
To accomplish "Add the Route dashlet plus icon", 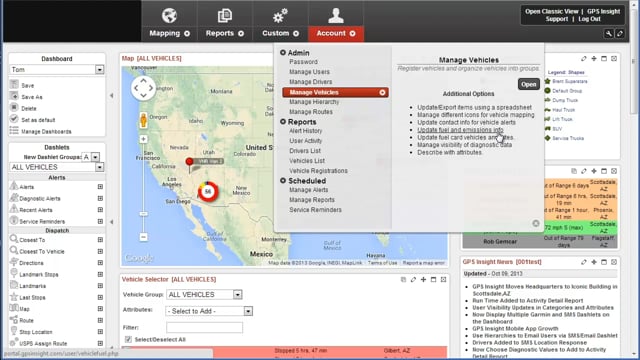I will [100, 320].
